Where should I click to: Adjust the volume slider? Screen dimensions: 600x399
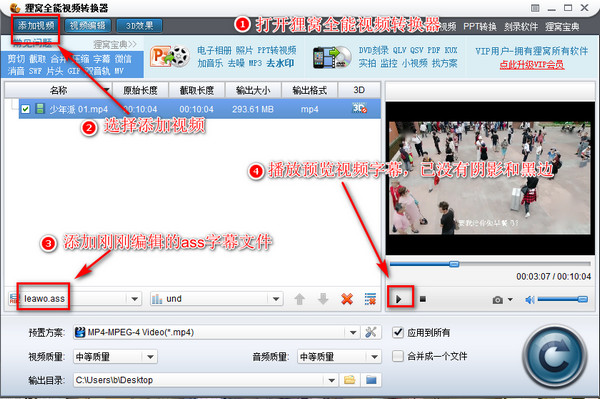pos(562,299)
